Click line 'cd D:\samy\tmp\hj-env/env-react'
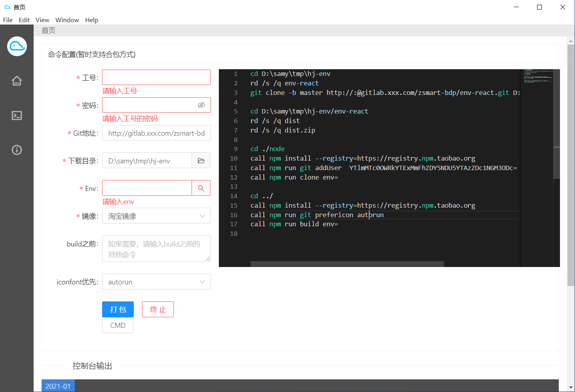Image resolution: width=575 pixels, height=392 pixels. (309, 111)
